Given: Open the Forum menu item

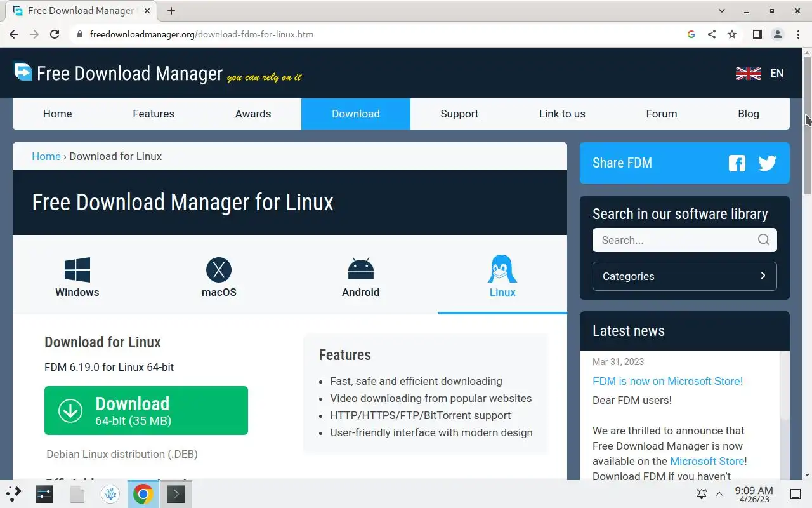Looking at the screenshot, I should point(662,114).
